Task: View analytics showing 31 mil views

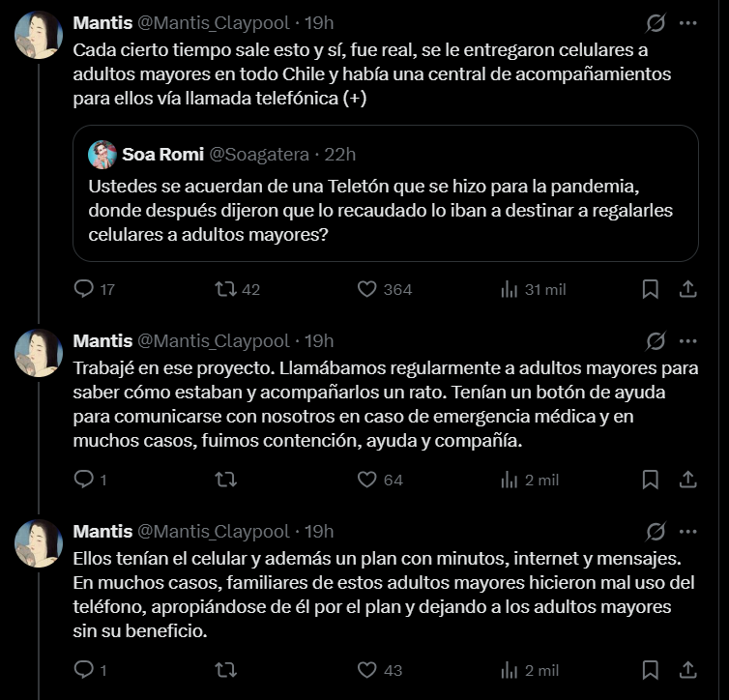Action: (510, 289)
